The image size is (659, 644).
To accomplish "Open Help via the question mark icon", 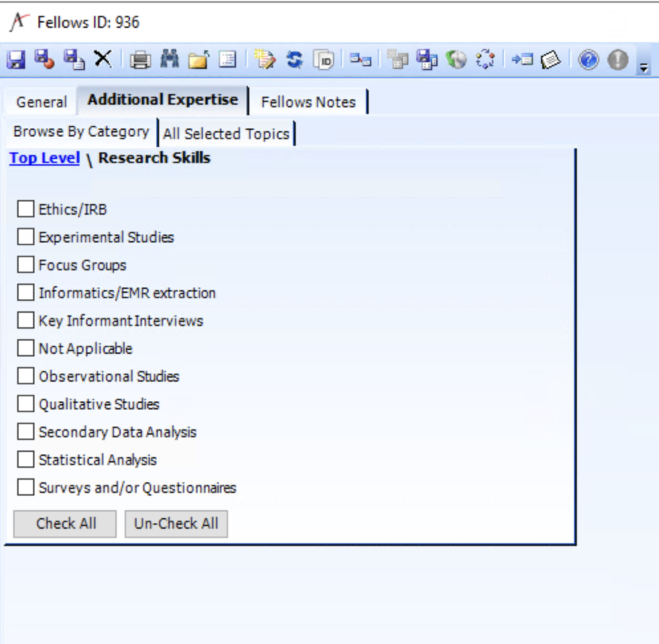I will click(588, 60).
